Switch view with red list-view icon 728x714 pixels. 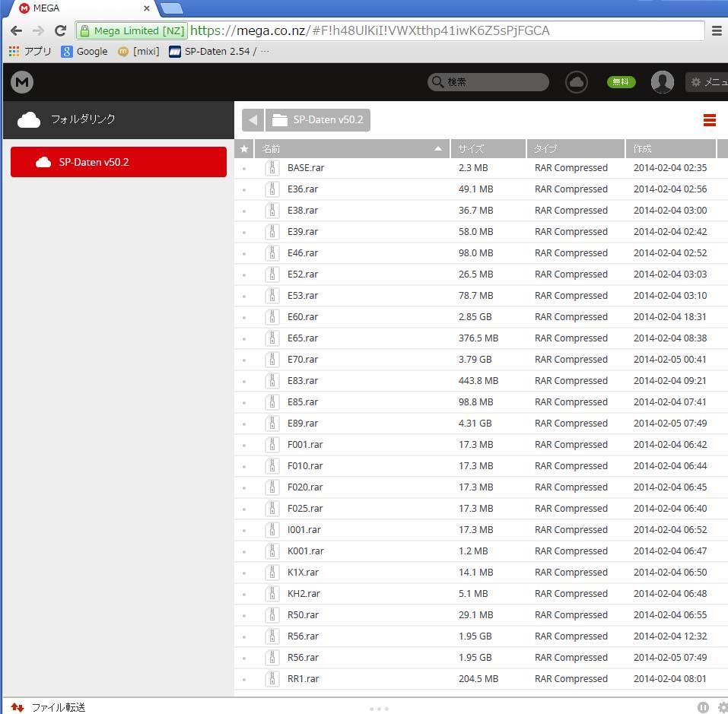709,120
